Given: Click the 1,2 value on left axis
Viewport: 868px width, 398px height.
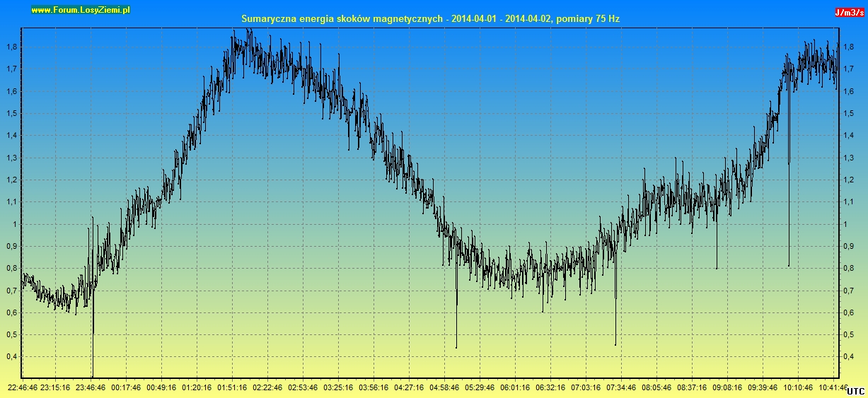Looking at the screenshot, I should point(12,180).
